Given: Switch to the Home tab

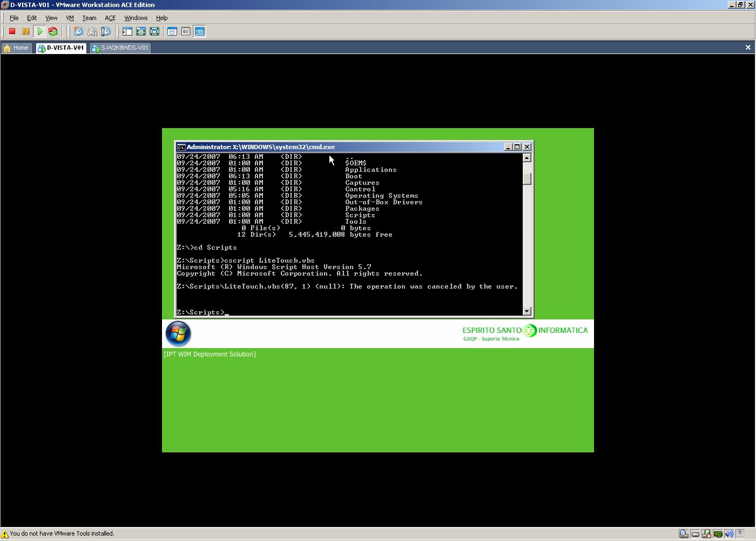Looking at the screenshot, I should (x=16, y=48).
